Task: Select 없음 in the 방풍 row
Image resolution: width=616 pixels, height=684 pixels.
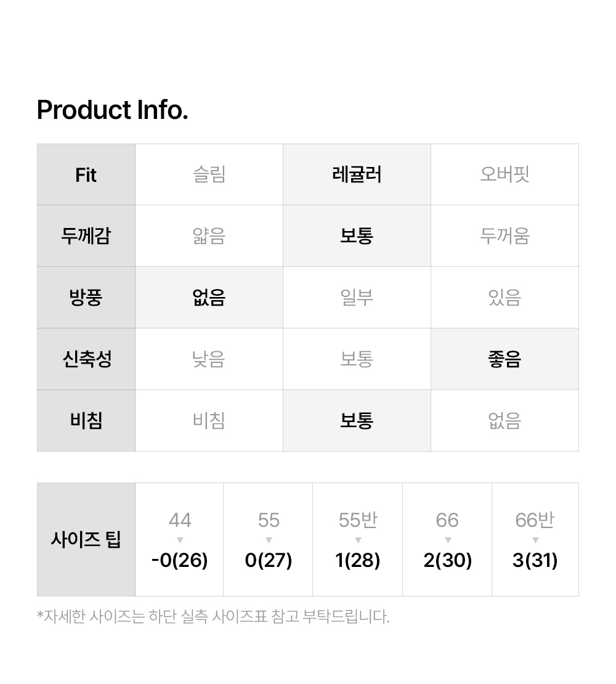Action: (209, 298)
